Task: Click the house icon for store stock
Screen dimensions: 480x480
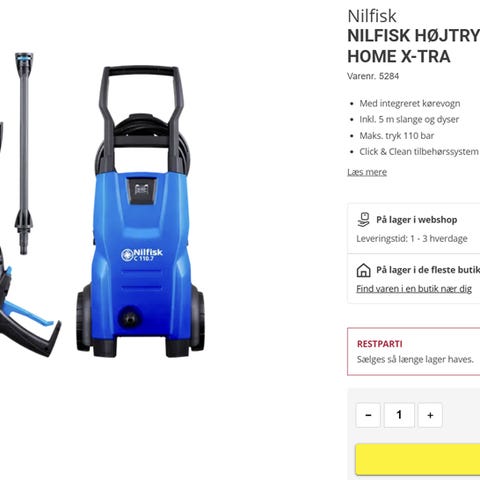Action: click(363, 270)
